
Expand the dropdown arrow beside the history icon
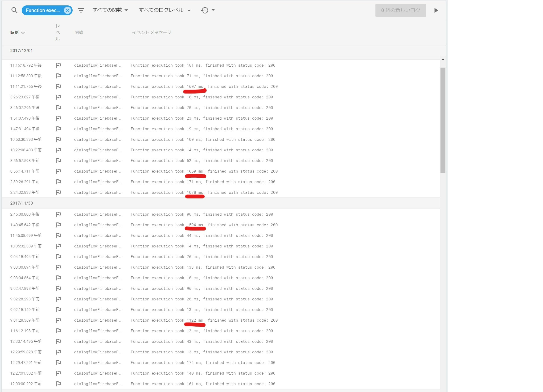[x=213, y=10]
